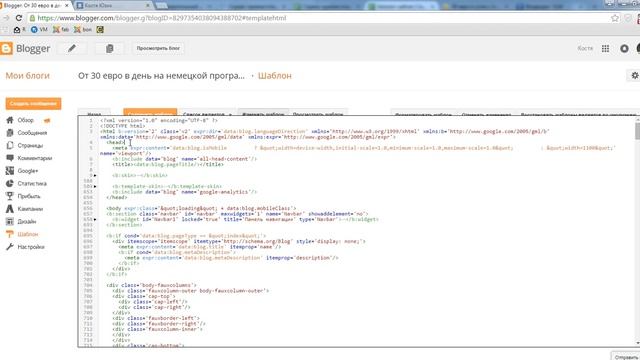Image resolution: width=640 pixels, height=360 pixels.
Task: Click the Дизайн sidebar item
Action: (27, 221)
